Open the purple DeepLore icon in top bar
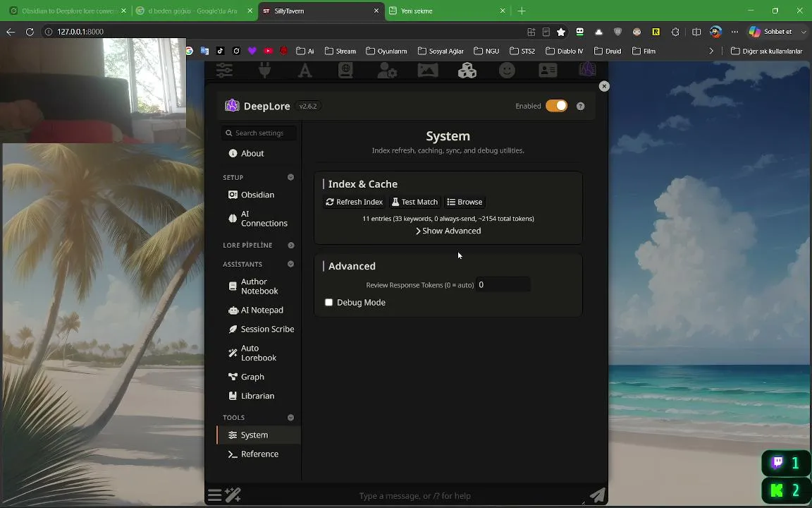 point(587,69)
